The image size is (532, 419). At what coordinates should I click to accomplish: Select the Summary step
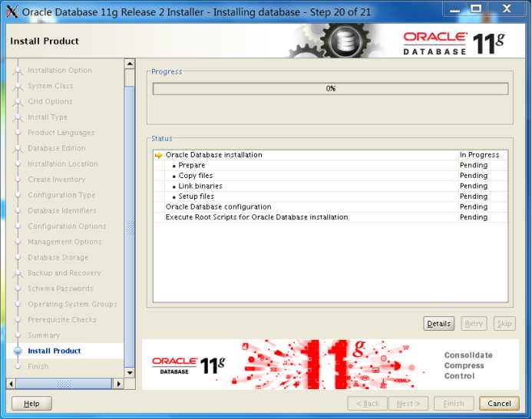[44, 335]
